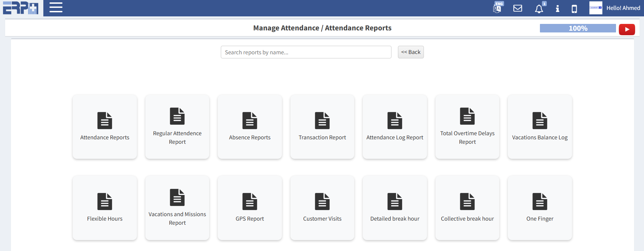Open Regular Attendence Report tile
This screenshot has height=251, width=644.
pos(177,127)
